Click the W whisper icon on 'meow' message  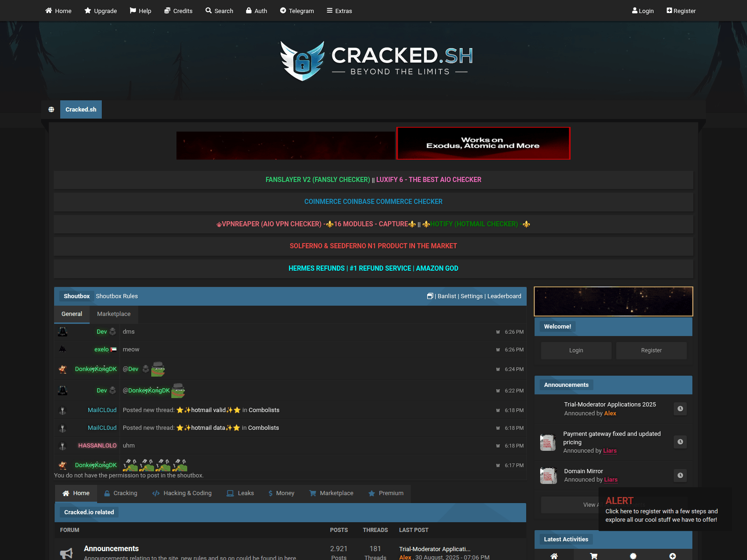point(498,350)
